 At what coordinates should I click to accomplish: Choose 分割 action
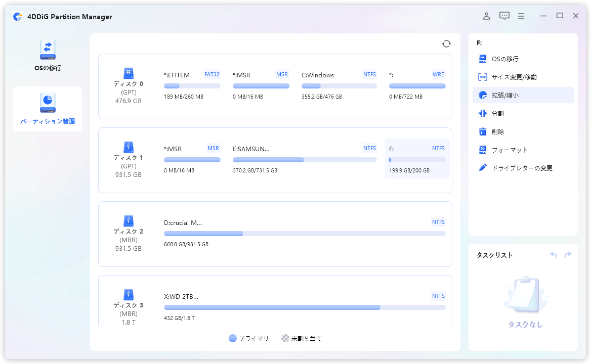pyautogui.click(x=523, y=113)
